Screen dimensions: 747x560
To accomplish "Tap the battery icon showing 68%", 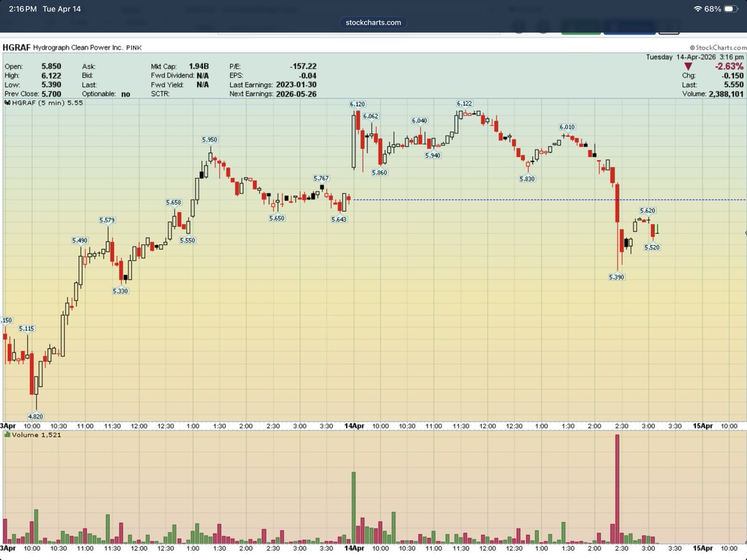I will (x=731, y=9).
